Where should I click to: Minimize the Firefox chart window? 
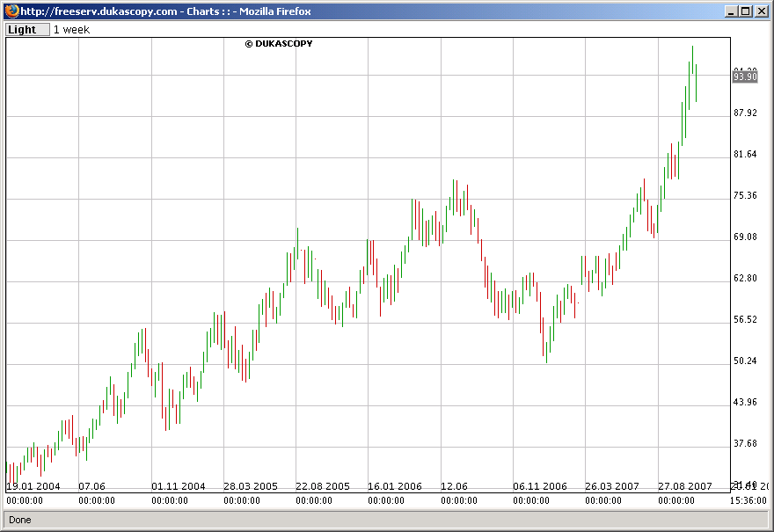coord(732,11)
